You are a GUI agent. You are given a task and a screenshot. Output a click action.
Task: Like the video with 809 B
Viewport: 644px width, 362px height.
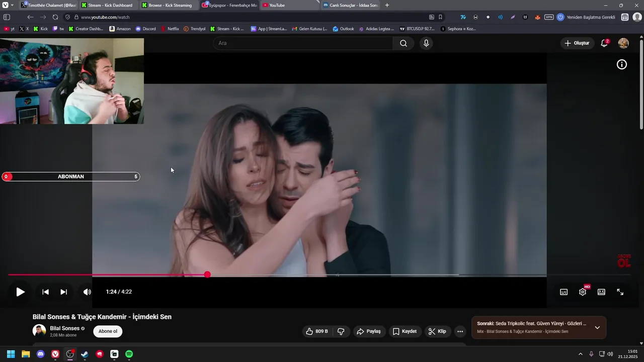316,331
